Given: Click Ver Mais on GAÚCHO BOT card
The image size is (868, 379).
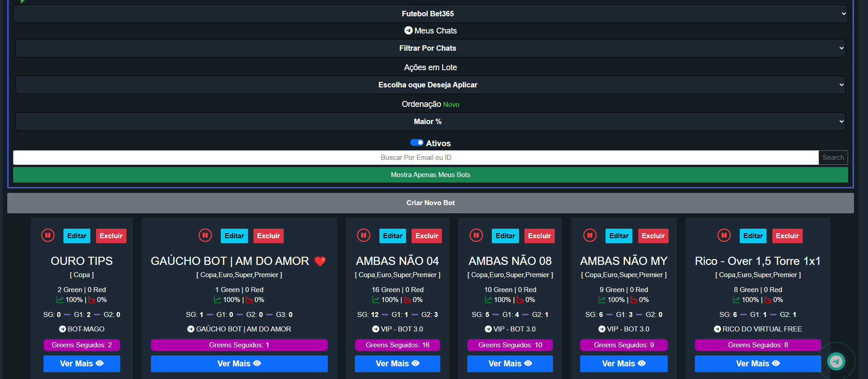Looking at the screenshot, I should (239, 364).
